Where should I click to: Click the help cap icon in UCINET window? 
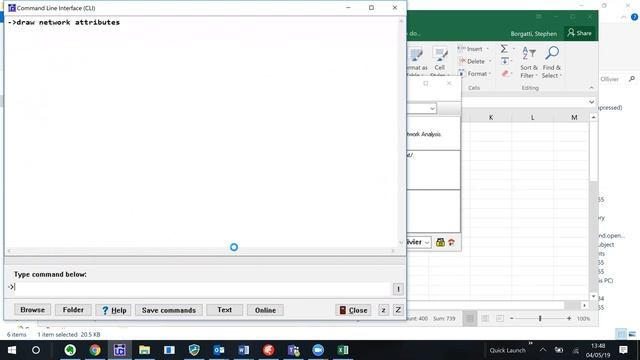(451, 242)
